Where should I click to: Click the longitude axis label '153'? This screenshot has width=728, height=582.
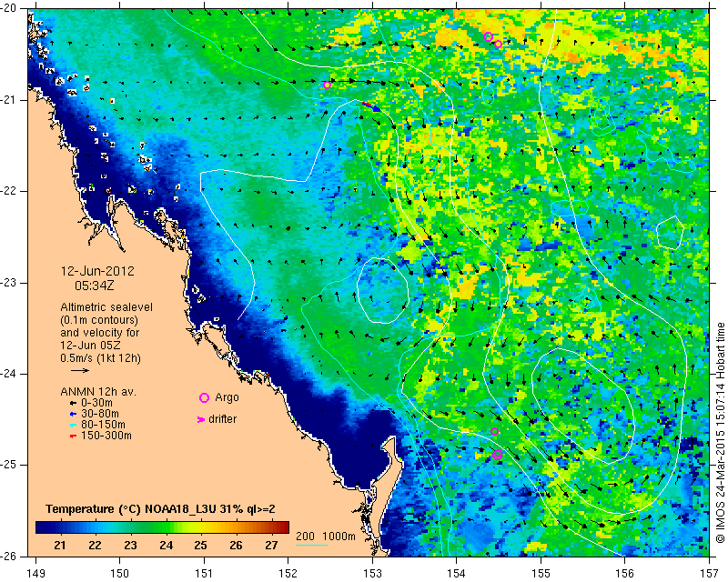[x=372, y=574]
